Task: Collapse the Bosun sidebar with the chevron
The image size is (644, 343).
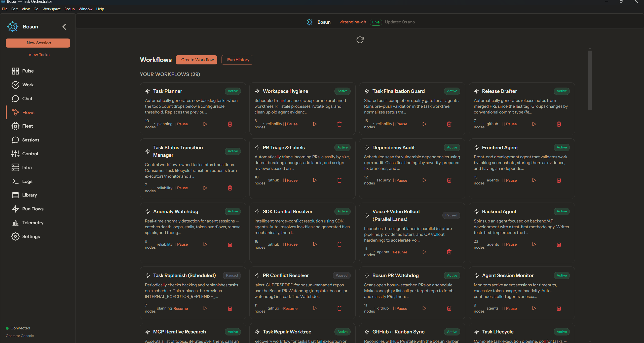Action: pyautogui.click(x=64, y=27)
